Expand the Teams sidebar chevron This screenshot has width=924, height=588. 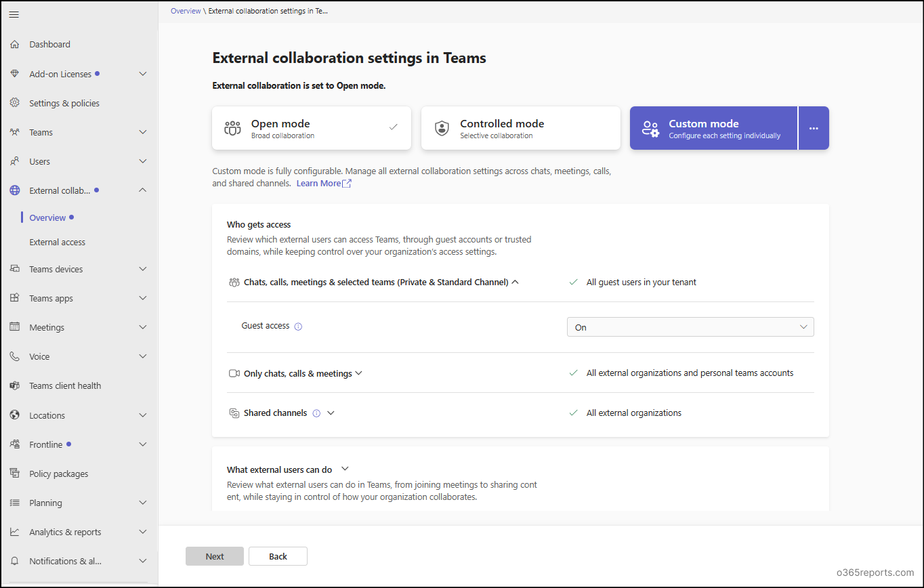pyautogui.click(x=143, y=132)
